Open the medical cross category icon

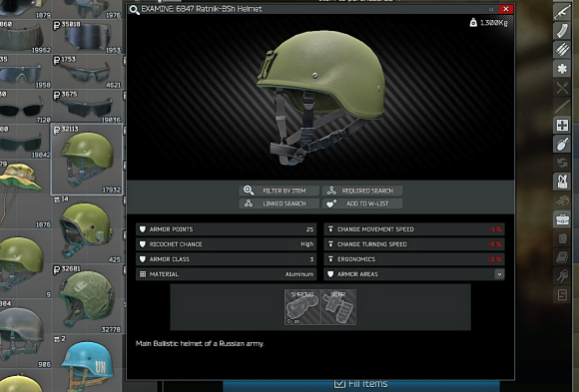point(562,125)
